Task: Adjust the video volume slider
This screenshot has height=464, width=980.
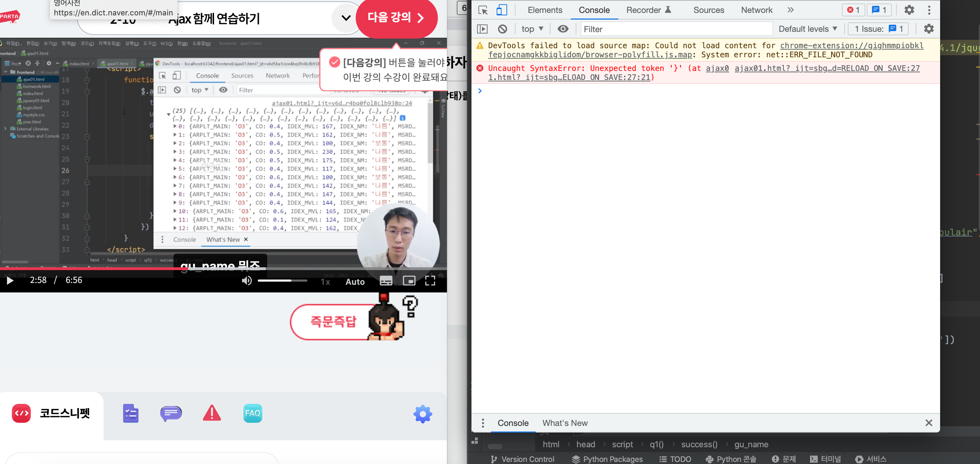Action: [x=282, y=281]
